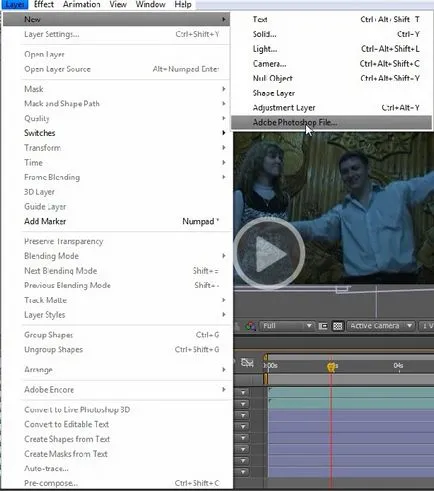
Task: Open the Help menu
Action: tap(183, 5)
